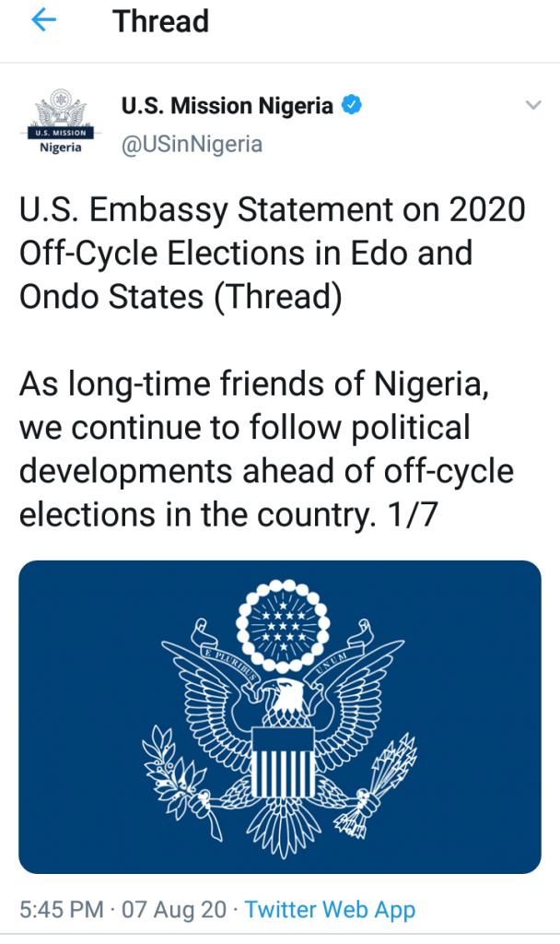Open the Twitter Web App source link
560x944 pixels.
330,910
